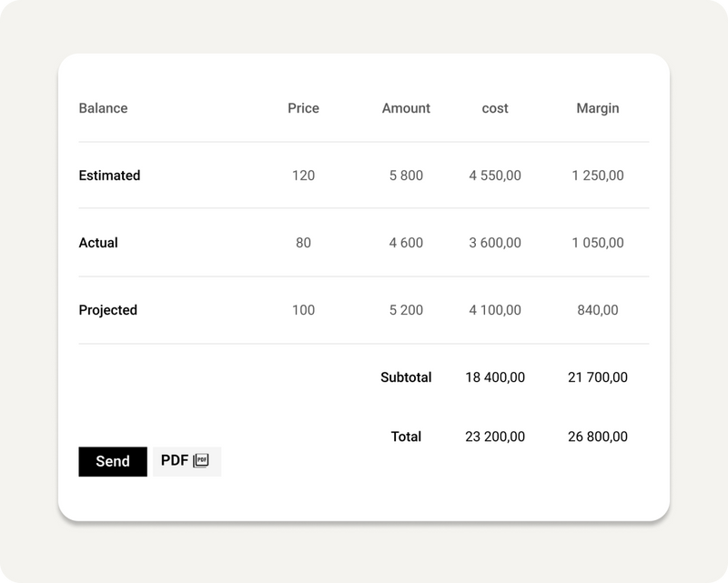Viewport: 728px width, 583px height.
Task: Click the Estimated price value 120
Action: (303, 176)
